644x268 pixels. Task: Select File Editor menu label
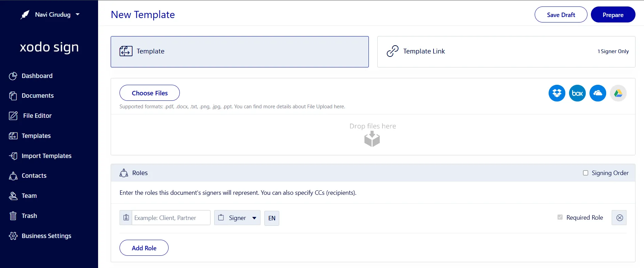click(x=37, y=116)
